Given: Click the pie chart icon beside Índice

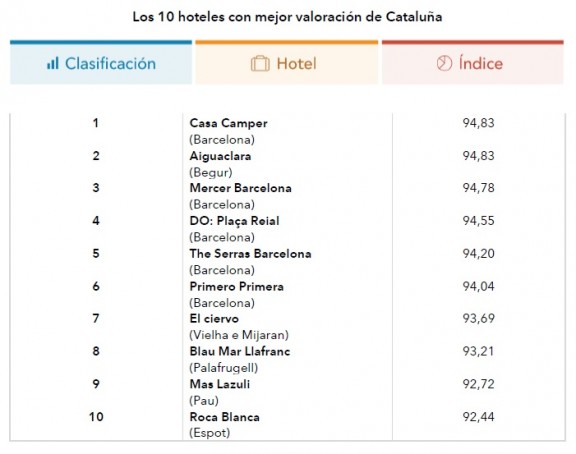Looking at the screenshot, I should pos(444,64).
